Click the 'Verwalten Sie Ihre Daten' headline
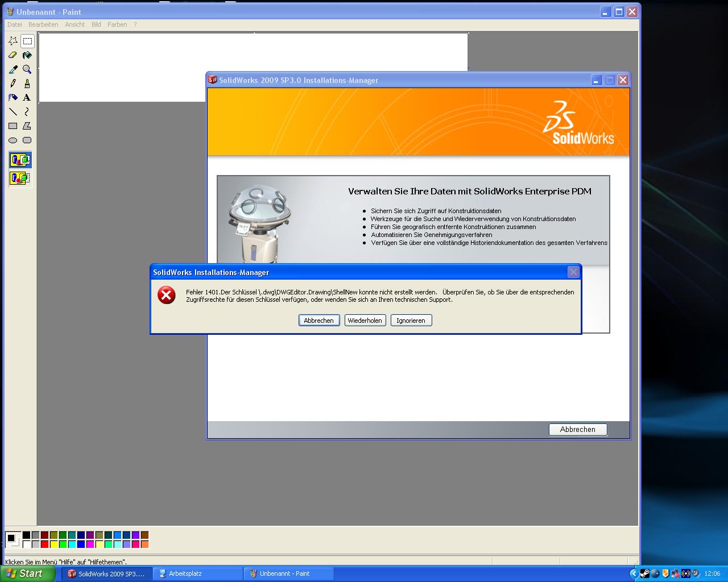728x582 pixels. pyautogui.click(x=470, y=192)
